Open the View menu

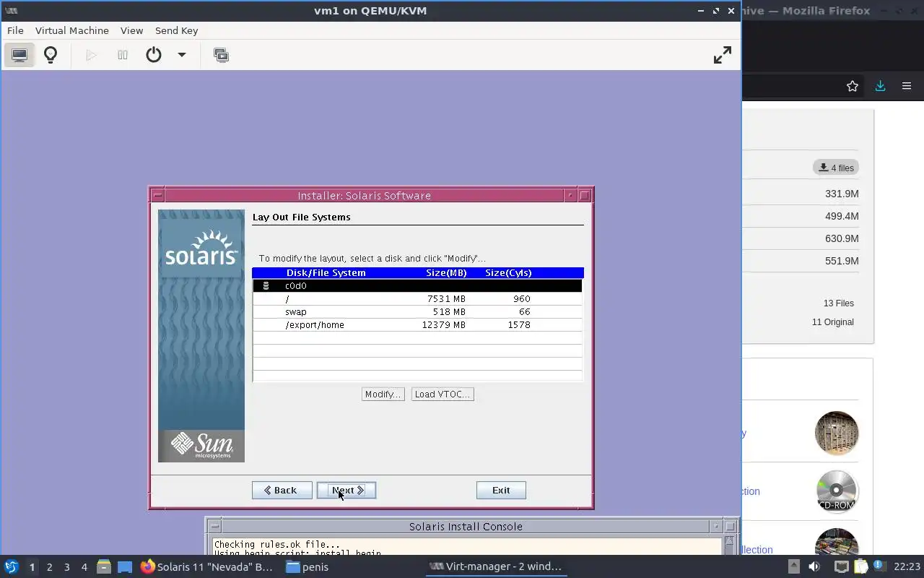click(x=131, y=30)
